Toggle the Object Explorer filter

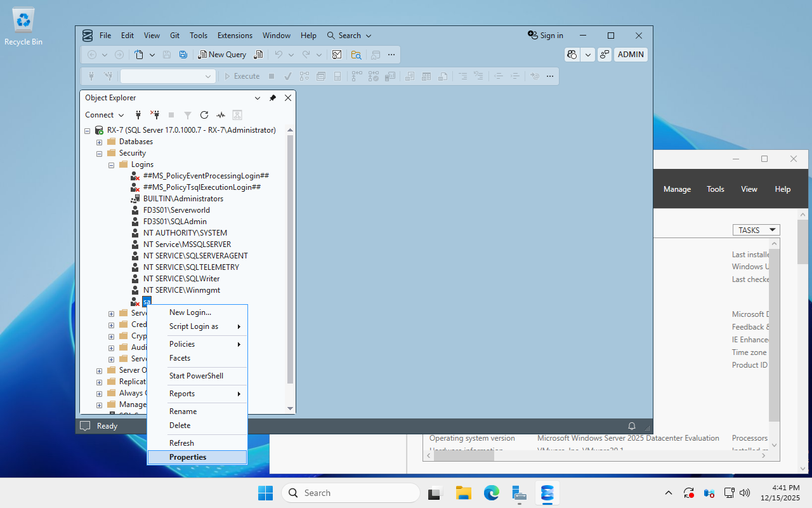pyautogui.click(x=187, y=115)
